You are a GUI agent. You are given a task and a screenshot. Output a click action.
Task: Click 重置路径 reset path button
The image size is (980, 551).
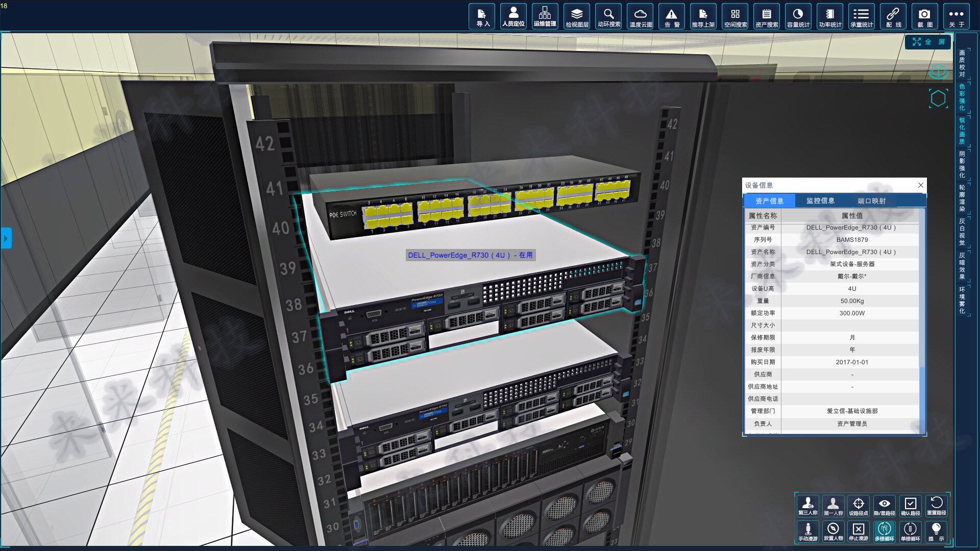click(936, 506)
